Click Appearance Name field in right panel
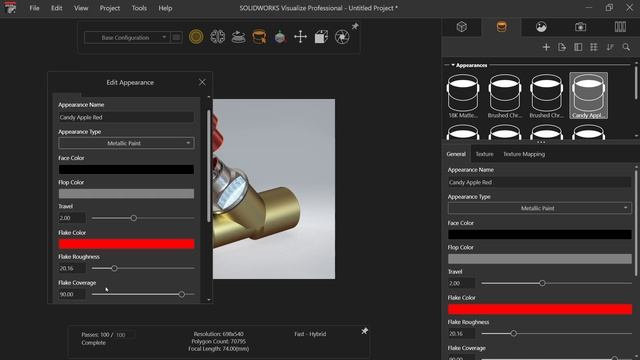Image resolution: width=640 pixels, height=360 pixels. pyautogui.click(x=539, y=182)
